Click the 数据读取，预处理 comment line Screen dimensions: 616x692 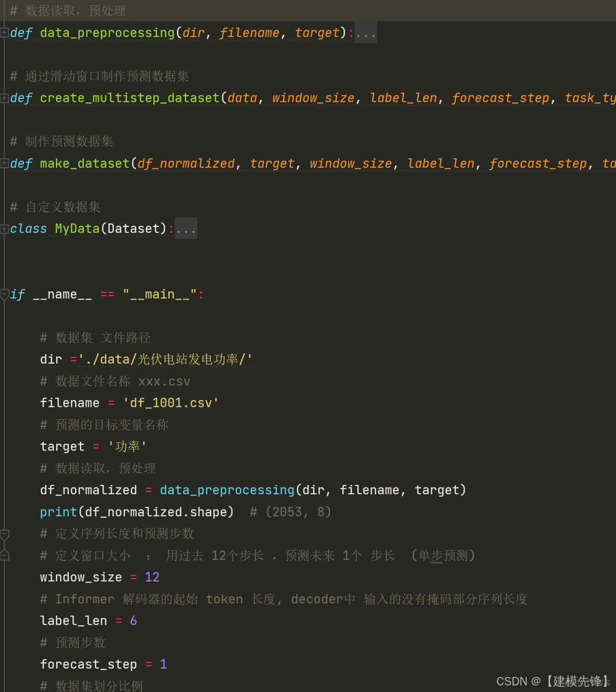[x=68, y=10]
